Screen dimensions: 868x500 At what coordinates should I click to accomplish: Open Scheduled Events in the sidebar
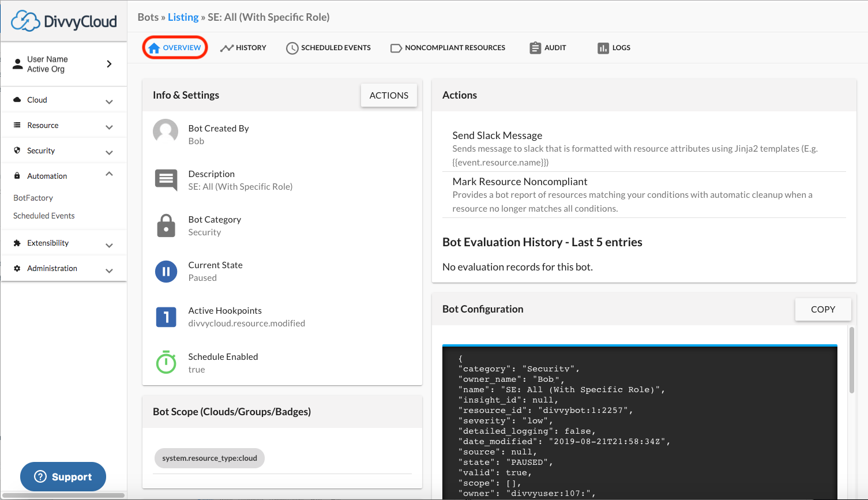point(44,216)
